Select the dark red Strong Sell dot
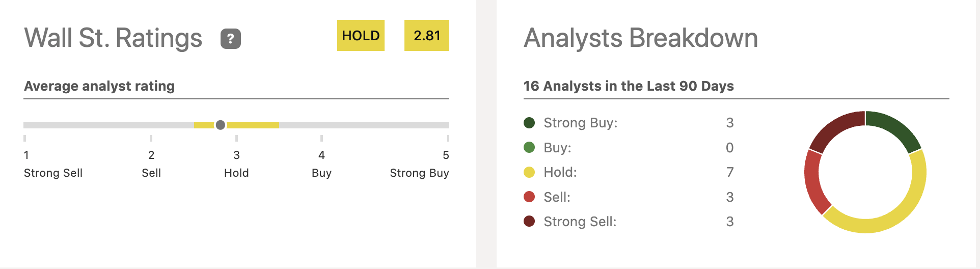This screenshot has width=980, height=269. coord(529,221)
